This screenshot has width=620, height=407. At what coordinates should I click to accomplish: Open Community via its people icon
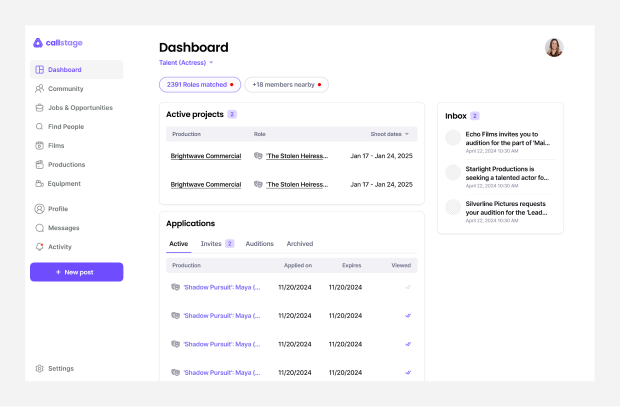pyautogui.click(x=40, y=89)
